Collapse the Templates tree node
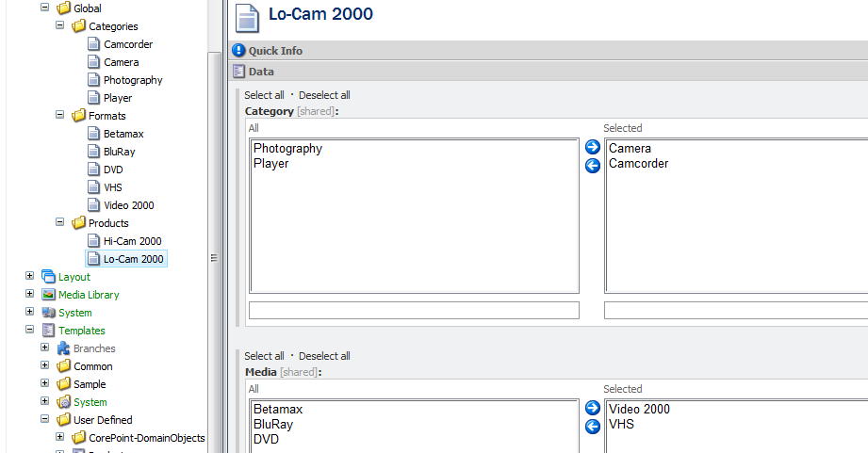The image size is (868, 453). pyautogui.click(x=29, y=331)
